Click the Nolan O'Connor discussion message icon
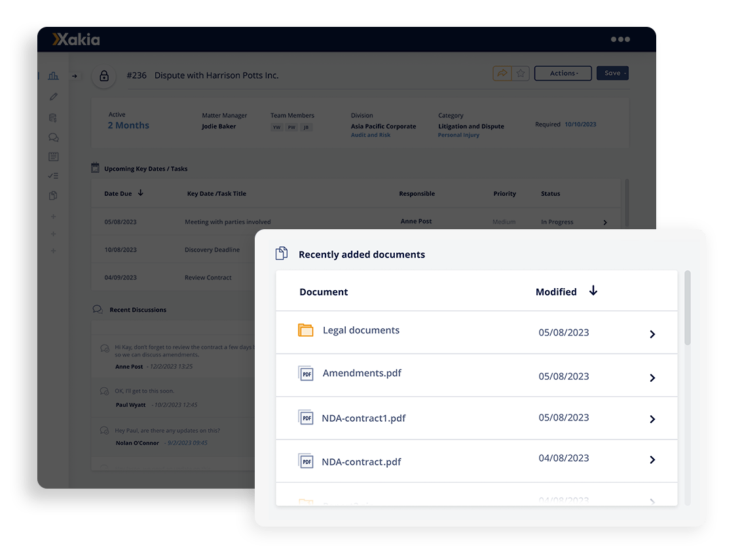 pyautogui.click(x=105, y=431)
